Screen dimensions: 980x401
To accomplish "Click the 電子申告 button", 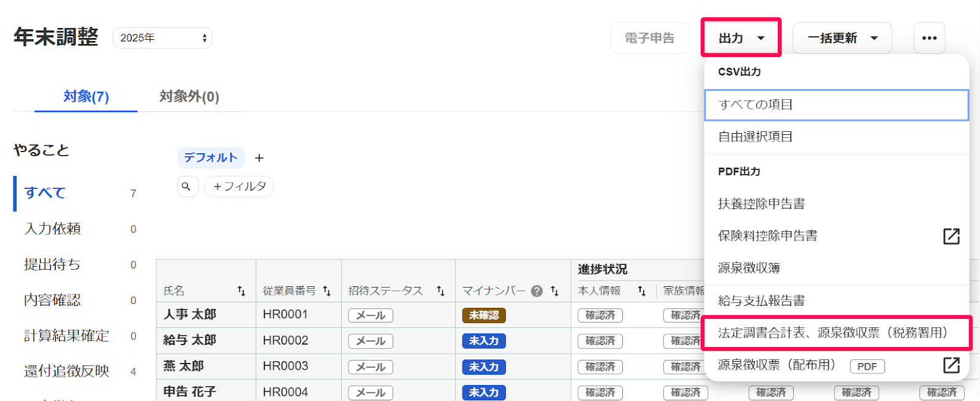I will click(650, 38).
